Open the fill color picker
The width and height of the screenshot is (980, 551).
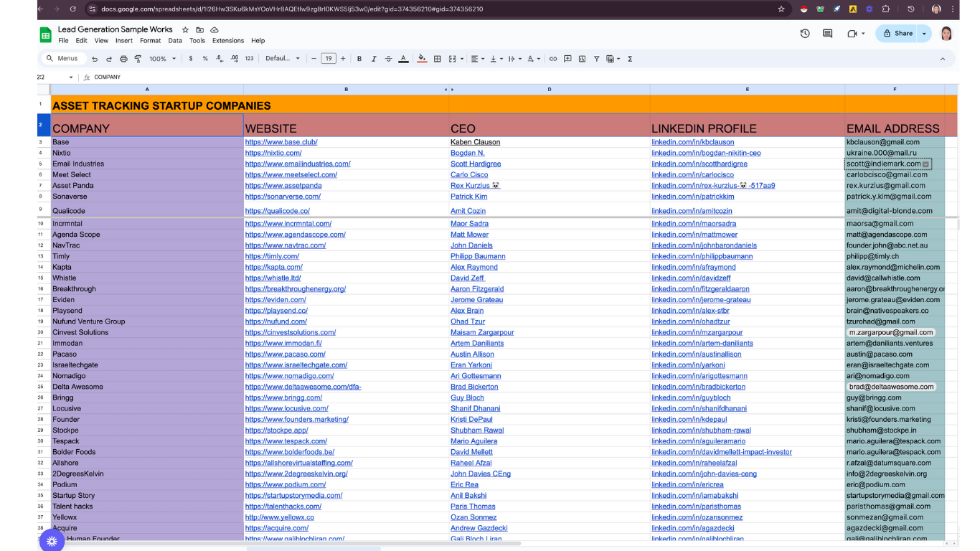pyautogui.click(x=422, y=59)
